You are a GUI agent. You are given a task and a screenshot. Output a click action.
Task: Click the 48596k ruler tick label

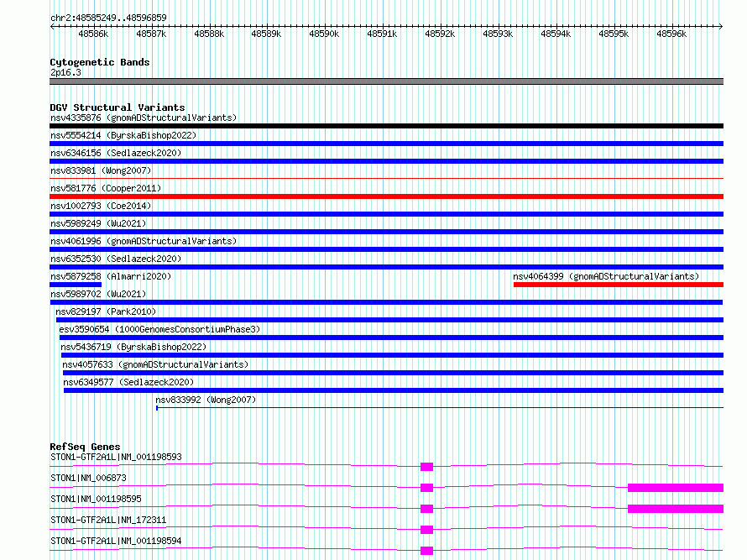[671, 34]
